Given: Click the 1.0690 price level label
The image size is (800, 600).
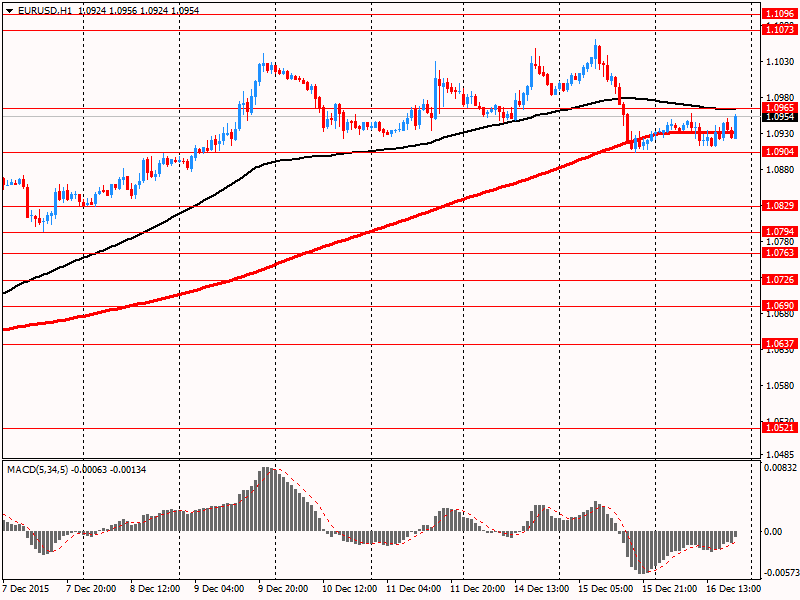Looking at the screenshot, I should pyautogui.click(x=779, y=306).
